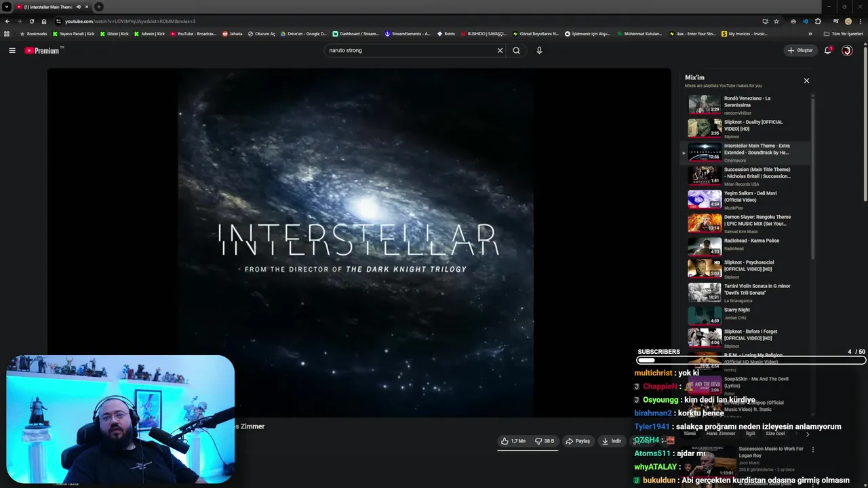The height and width of the screenshot is (488, 868).
Task: Expand hidden bookmarks overflow chevron
Action: pyautogui.click(x=810, y=33)
